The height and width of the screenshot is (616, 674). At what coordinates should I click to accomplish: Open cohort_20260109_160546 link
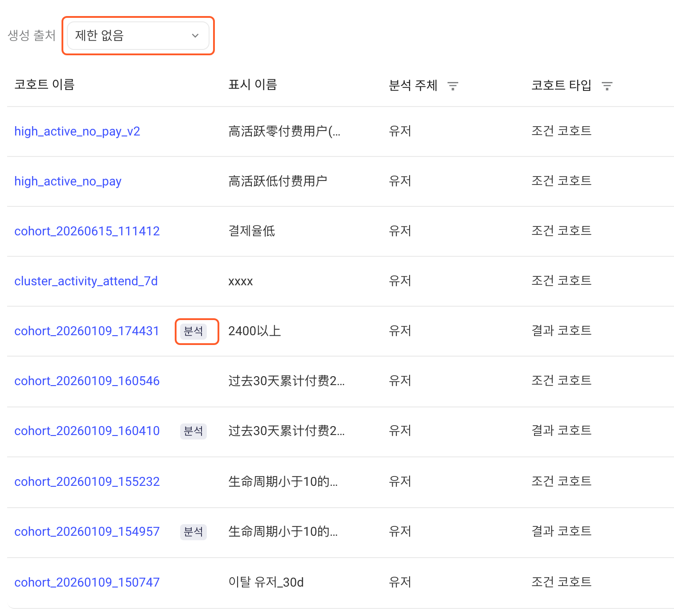click(x=87, y=381)
